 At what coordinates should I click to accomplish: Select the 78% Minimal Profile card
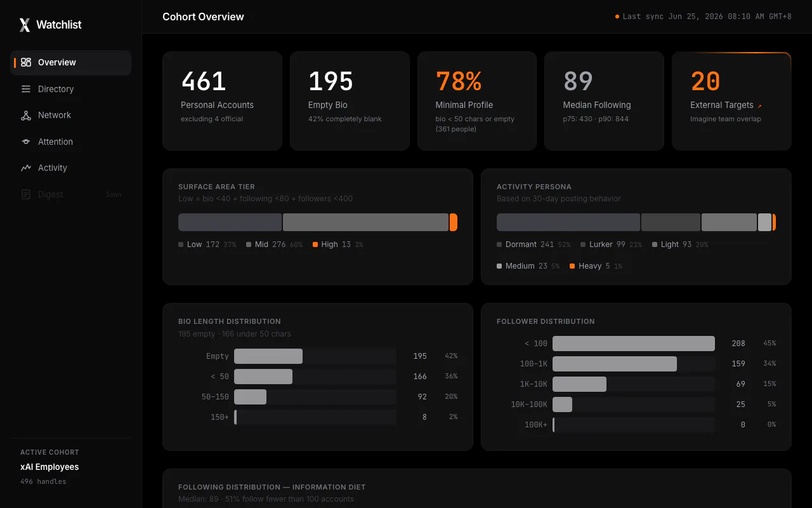click(477, 101)
